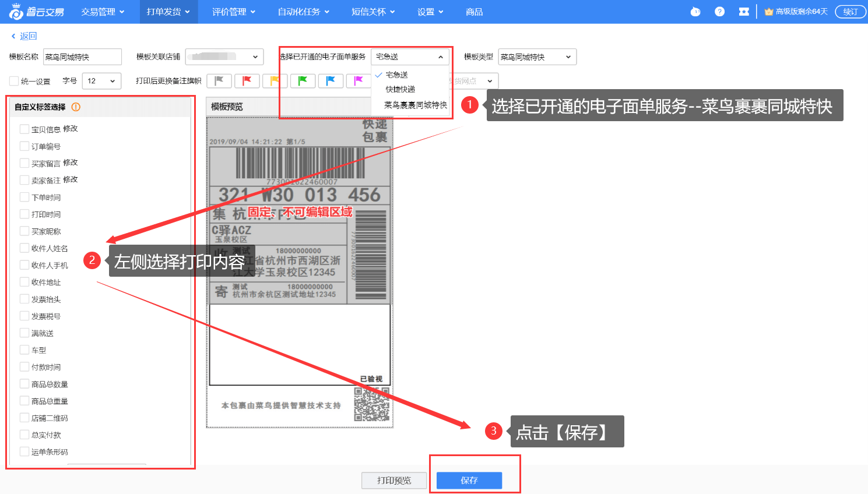This screenshot has width=868, height=494.
Task: Check the 卖家备注 label option
Action: tap(24, 180)
